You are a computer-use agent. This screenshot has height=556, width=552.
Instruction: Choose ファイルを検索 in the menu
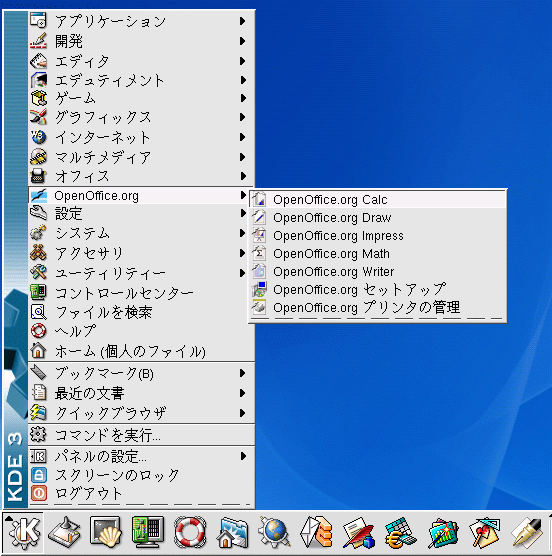(141, 312)
